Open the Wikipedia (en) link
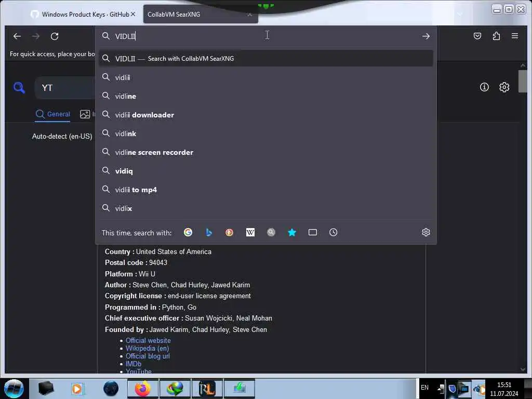The image size is (532, 399). coord(147,348)
